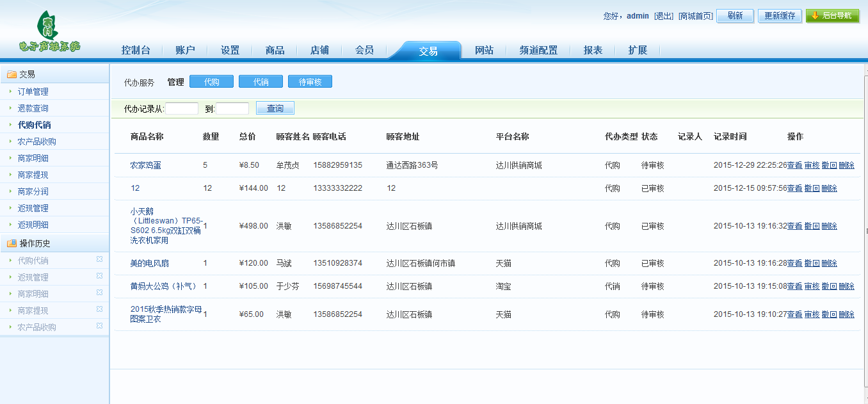Click the 退出 logout link

[664, 16]
